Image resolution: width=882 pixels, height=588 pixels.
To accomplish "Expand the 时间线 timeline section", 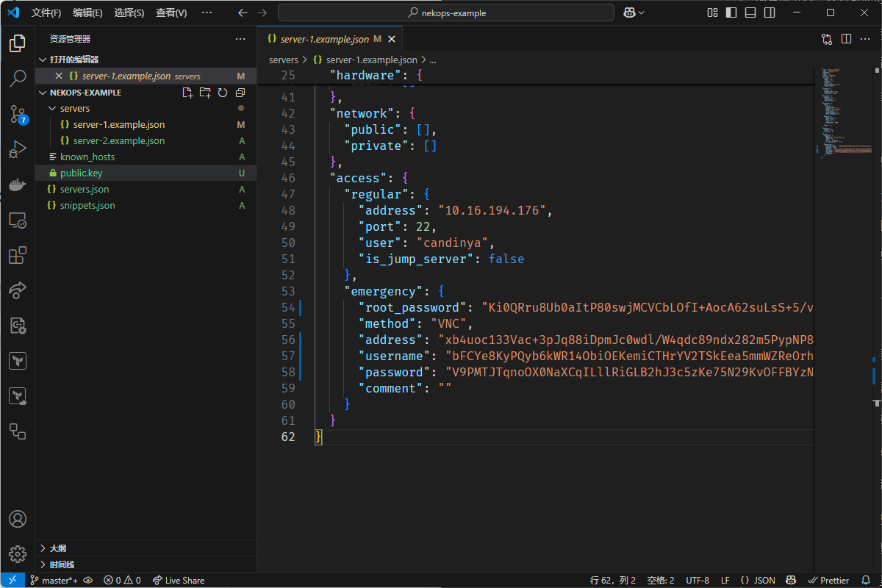I will coord(62,564).
